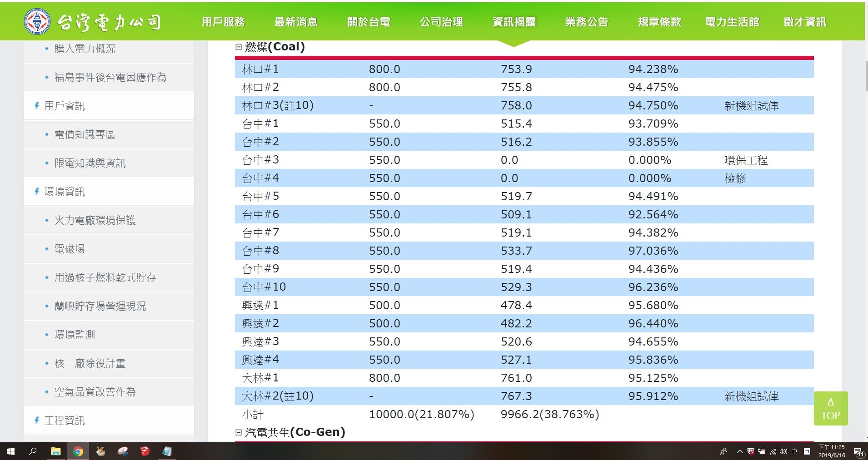Click the lightning bolt icon beside 工程資訊

[37, 420]
